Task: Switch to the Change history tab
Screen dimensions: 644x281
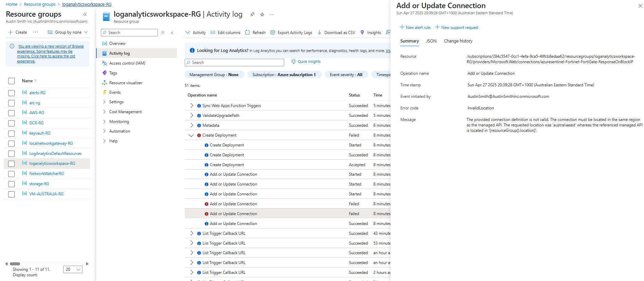Action: [x=458, y=41]
